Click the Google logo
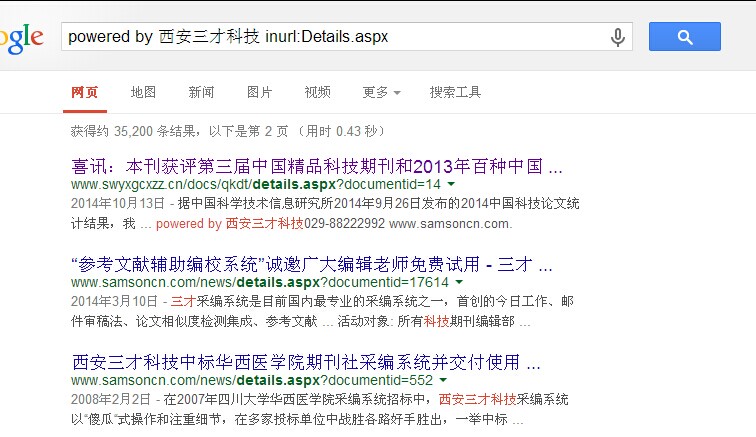This screenshot has width=756, height=437. tap(22, 38)
